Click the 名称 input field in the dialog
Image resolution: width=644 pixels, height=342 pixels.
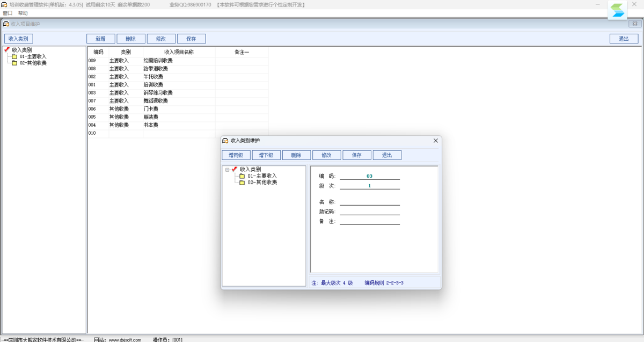(x=370, y=202)
